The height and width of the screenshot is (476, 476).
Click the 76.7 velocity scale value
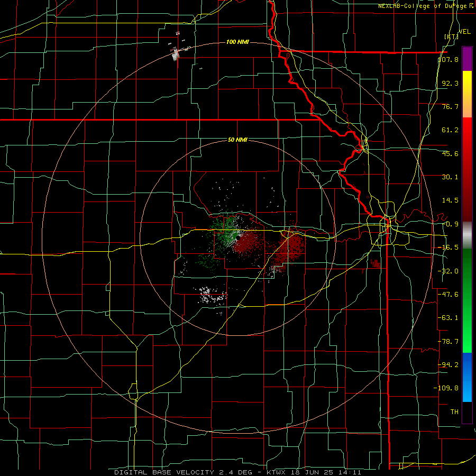[450, 106]
